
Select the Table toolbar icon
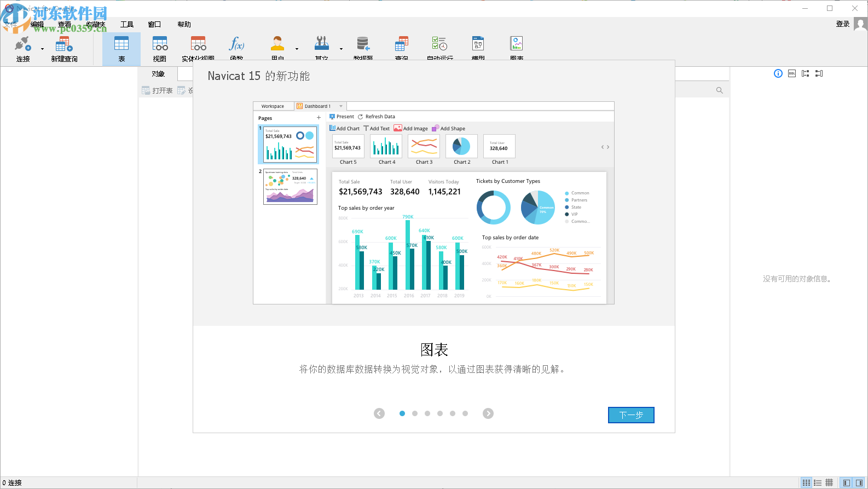[121, 49]
